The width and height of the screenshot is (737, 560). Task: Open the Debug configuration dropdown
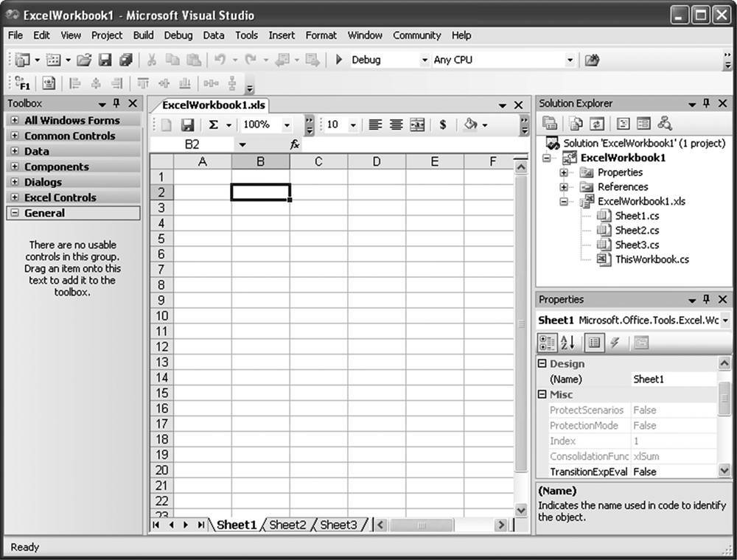click(424, 60)
